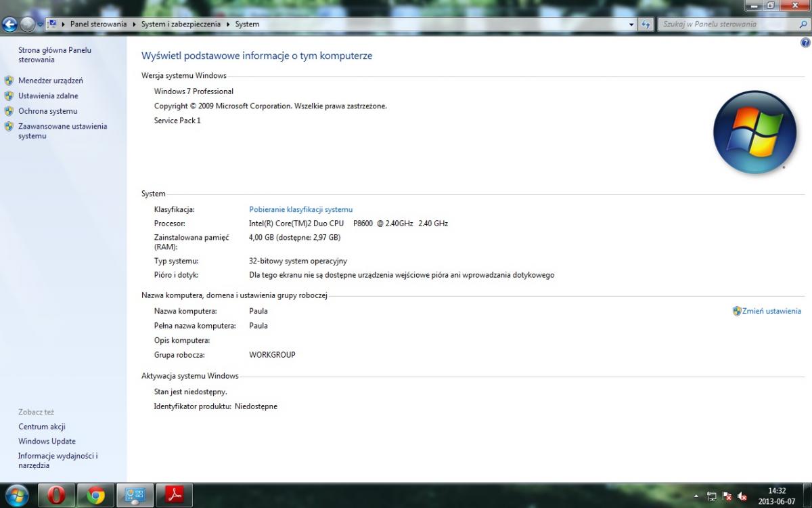Click the 'Opis komputera:' label

point(182,340)
